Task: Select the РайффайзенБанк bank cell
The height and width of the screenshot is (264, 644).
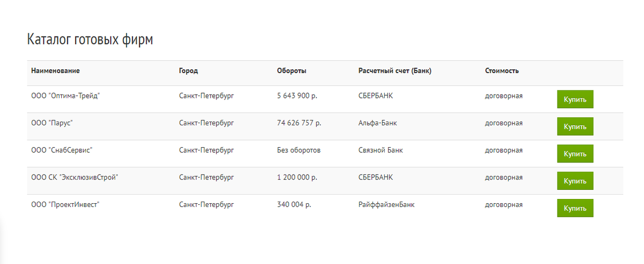Action: click(386, 205)
